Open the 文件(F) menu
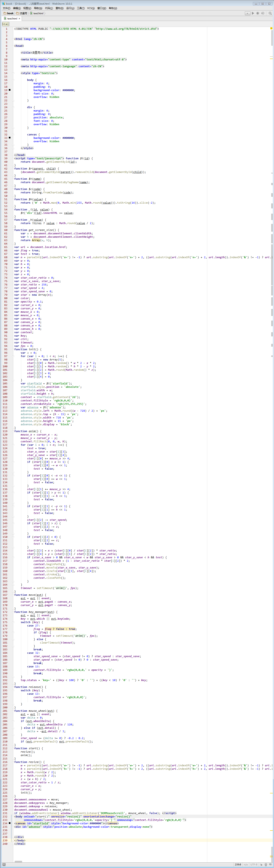 (6, 8)
